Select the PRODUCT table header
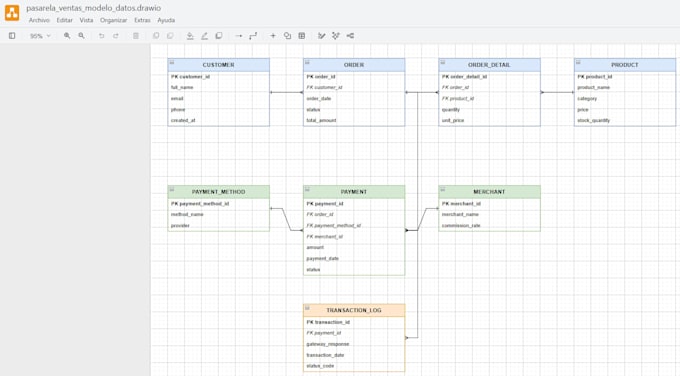The width and height of the screenshot is (680, 376). pos(625,65)
